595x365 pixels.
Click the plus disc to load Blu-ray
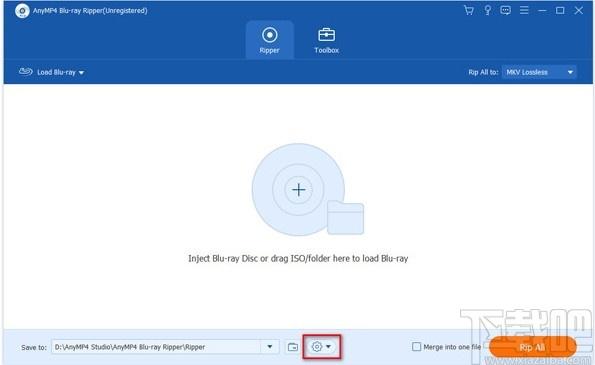point(299,189)
